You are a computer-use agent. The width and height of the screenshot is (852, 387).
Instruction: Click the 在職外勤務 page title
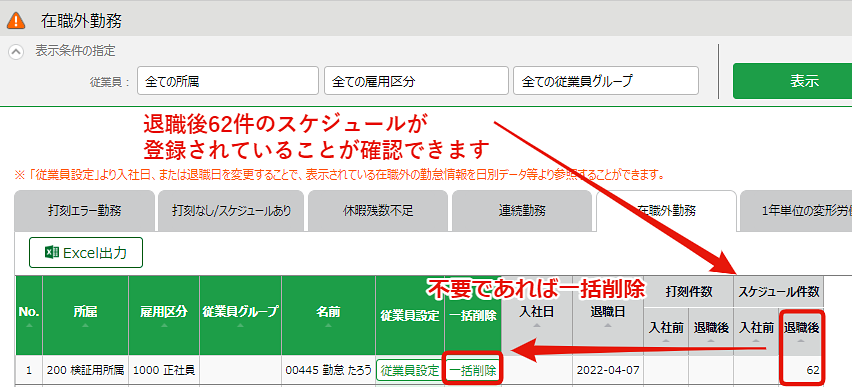[x=81, y=21]
